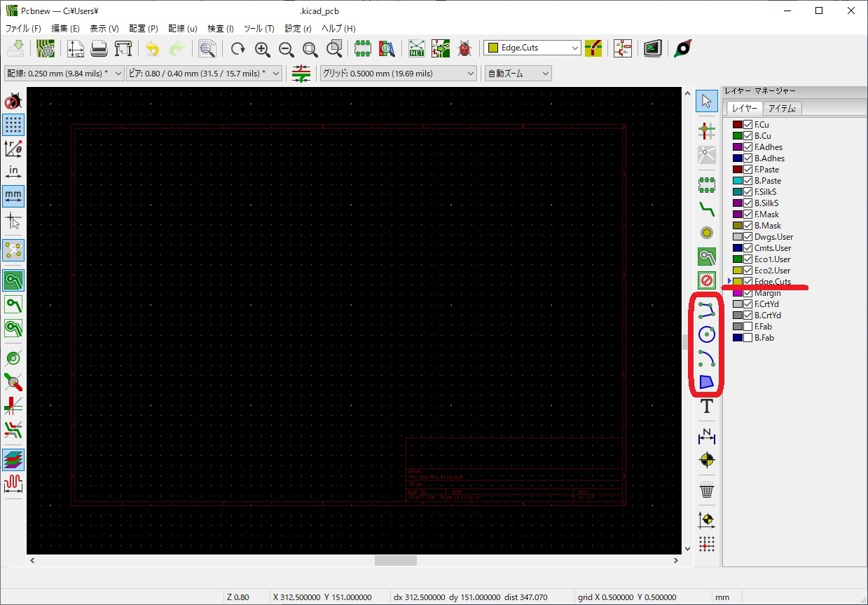Switch display units to millimeters

click(13, 196)
